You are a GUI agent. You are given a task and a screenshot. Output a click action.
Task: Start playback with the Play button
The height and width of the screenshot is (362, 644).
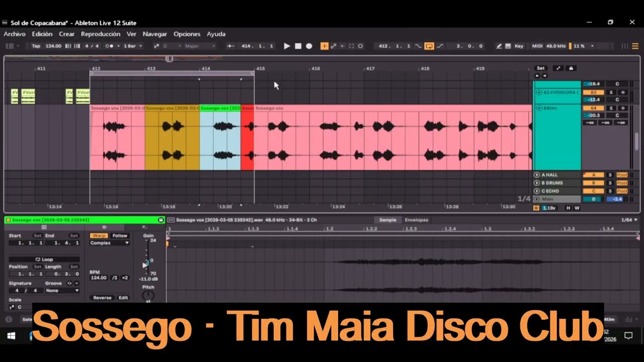(x=287, y=46)
